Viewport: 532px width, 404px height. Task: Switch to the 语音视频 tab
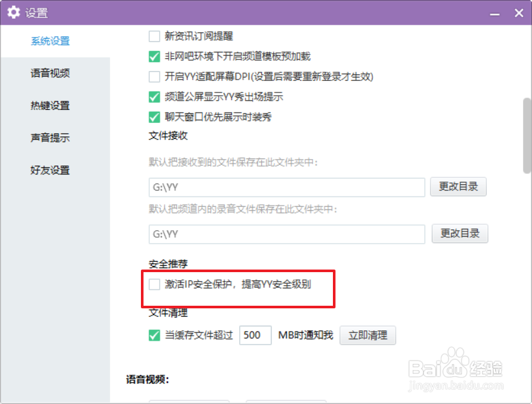coord(50,73)
